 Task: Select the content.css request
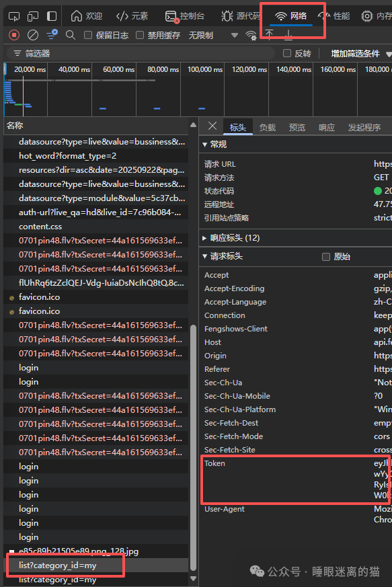(x=40, y=227)
